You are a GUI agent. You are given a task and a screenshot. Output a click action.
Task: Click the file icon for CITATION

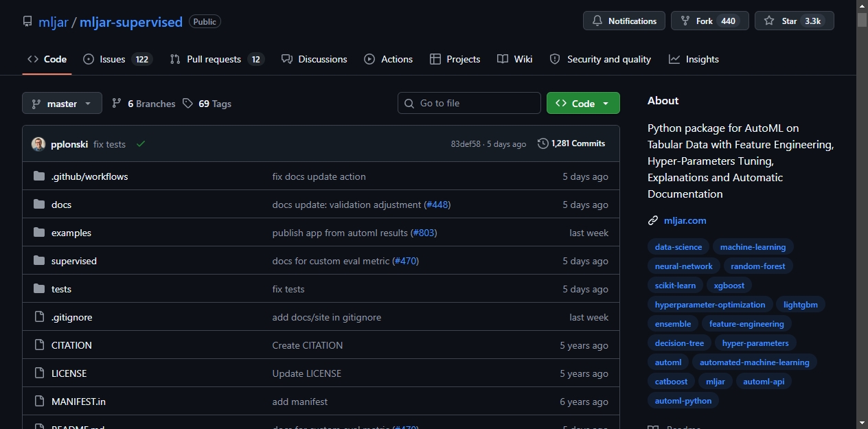(39, 345)
